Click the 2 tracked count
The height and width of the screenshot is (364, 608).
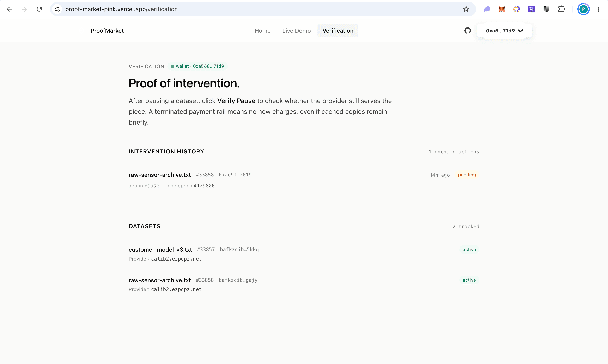click(x=466, y=227)
